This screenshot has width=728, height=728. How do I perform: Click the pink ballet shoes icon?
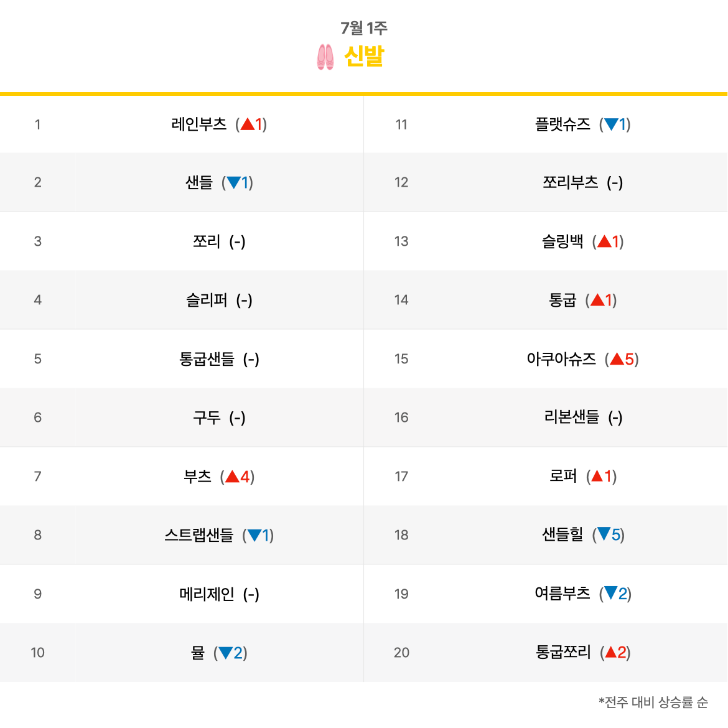(x=325, y=57)
